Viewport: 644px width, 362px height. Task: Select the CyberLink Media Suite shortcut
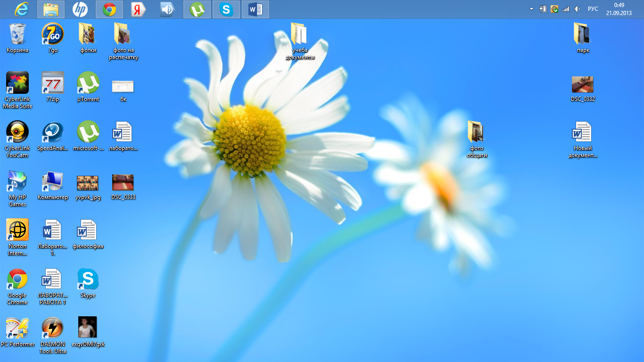[x=17, y=90]
